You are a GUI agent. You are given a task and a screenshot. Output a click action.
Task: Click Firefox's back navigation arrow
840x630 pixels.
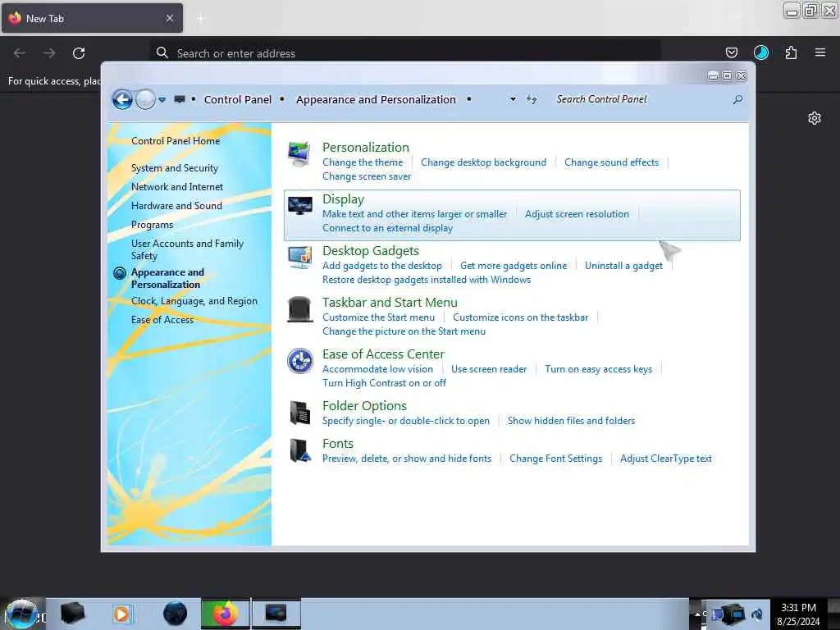coord(20,53)
